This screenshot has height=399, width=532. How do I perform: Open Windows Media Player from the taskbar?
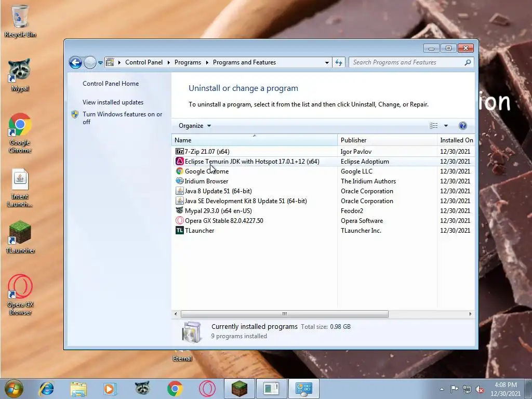click(x=110, y=389)
